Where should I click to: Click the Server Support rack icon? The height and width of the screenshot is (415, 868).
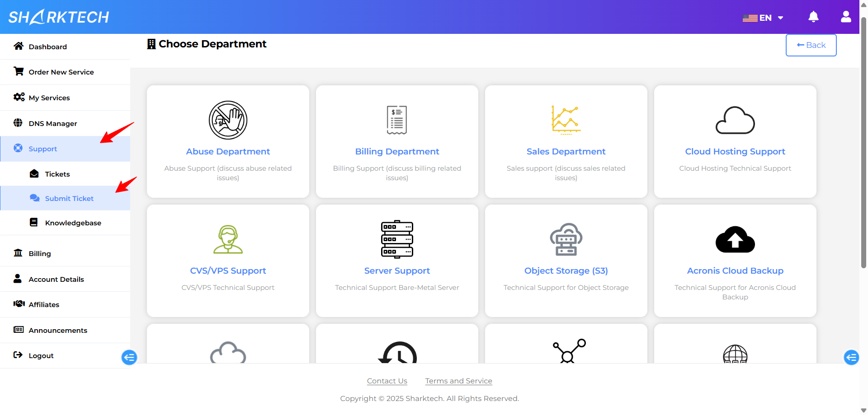point(397,239)
